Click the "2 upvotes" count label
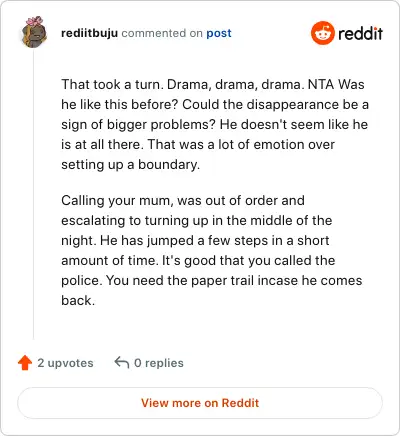The width and height of the screenshot is (400, 436). coord(65,363)
